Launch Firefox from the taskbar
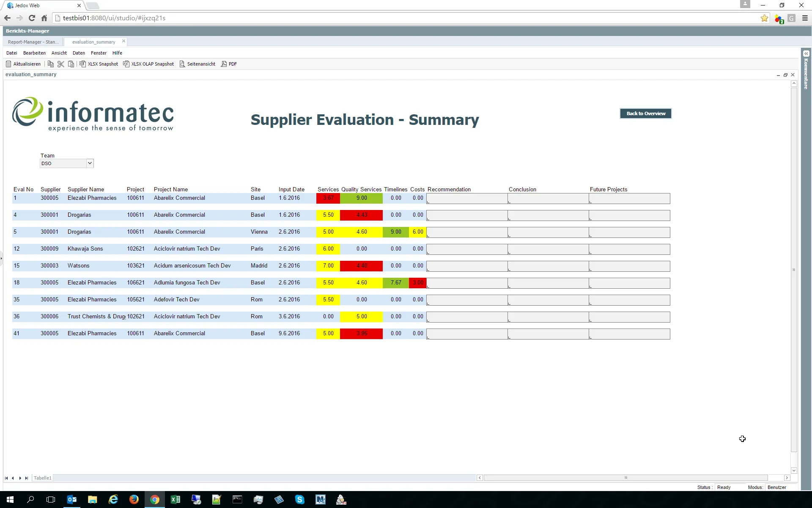 [x=134, y=500]
